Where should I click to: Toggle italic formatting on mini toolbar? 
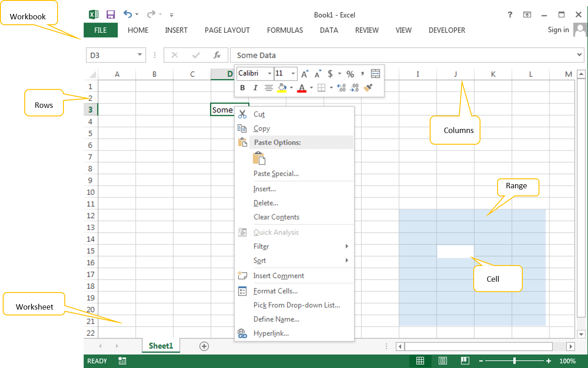255,88
